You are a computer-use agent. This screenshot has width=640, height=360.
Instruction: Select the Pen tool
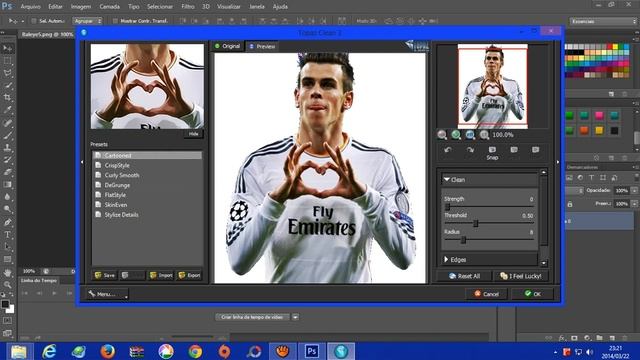pyautogui.click(x=7, y=222)
